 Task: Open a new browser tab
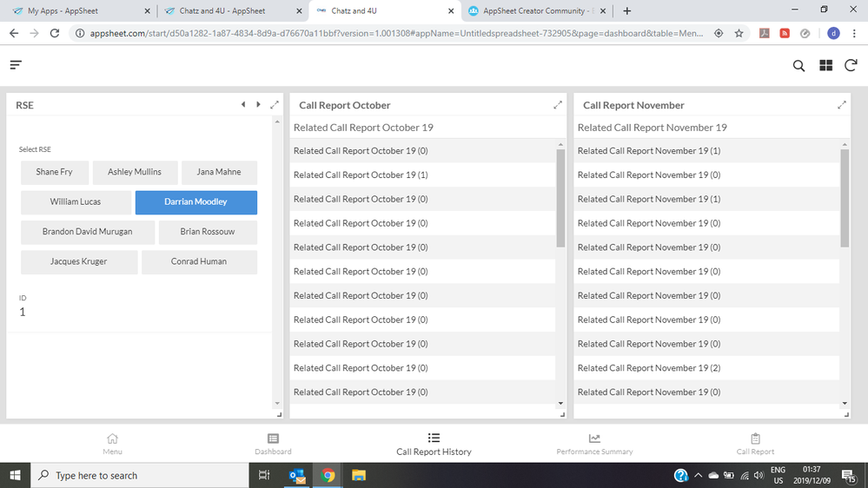pos(626,10)
